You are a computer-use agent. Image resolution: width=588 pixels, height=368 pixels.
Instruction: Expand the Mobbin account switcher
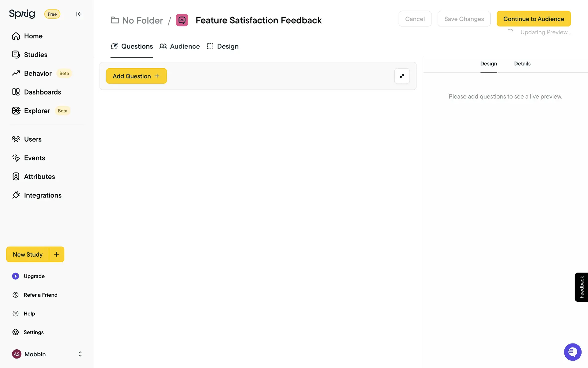click(x=80, y=354)
